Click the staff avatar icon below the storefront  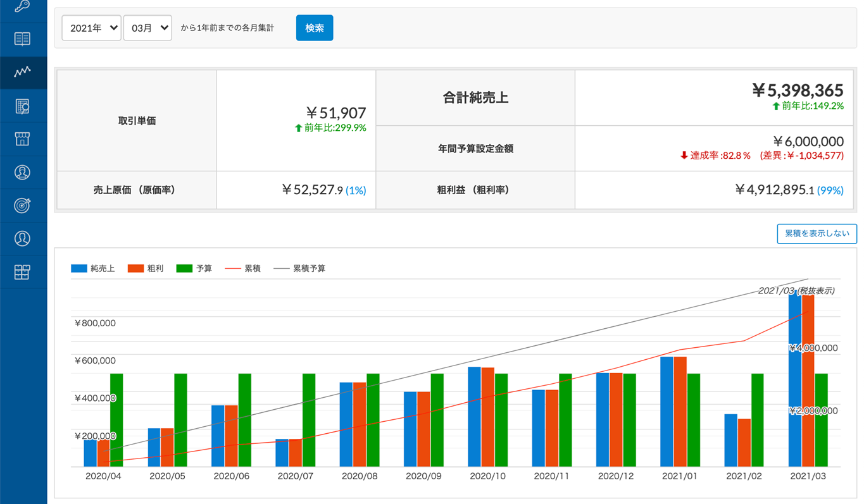tap(22, 173)
